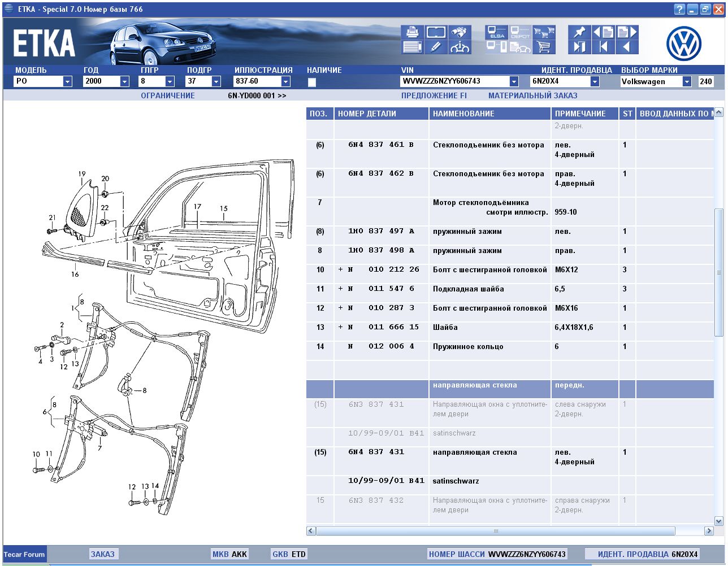Click the scroll-up arrow of the parts list
The image size is (728, 566).
718,112
